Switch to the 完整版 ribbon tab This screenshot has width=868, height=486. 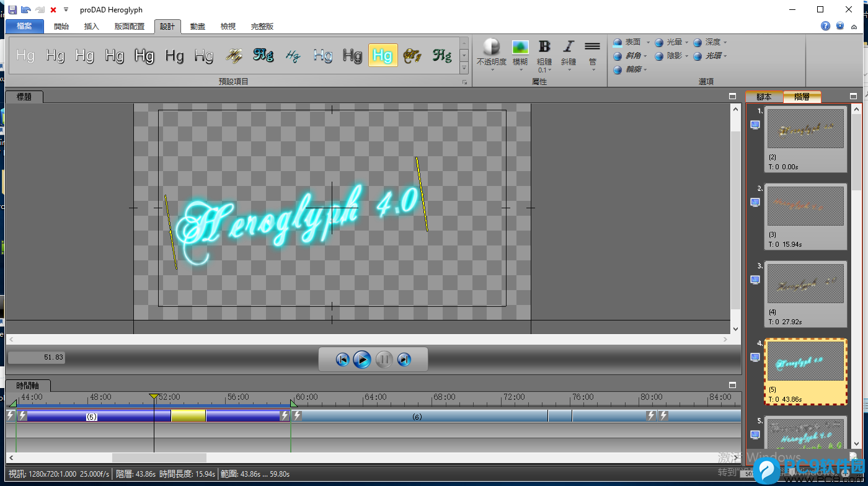262,27
